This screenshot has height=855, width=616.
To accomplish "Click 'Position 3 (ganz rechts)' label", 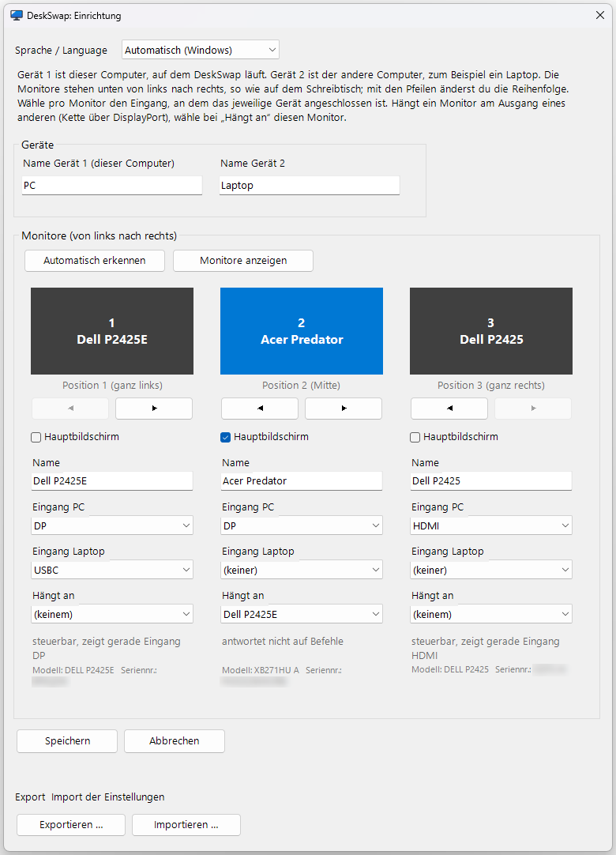I will pos(491,386).
